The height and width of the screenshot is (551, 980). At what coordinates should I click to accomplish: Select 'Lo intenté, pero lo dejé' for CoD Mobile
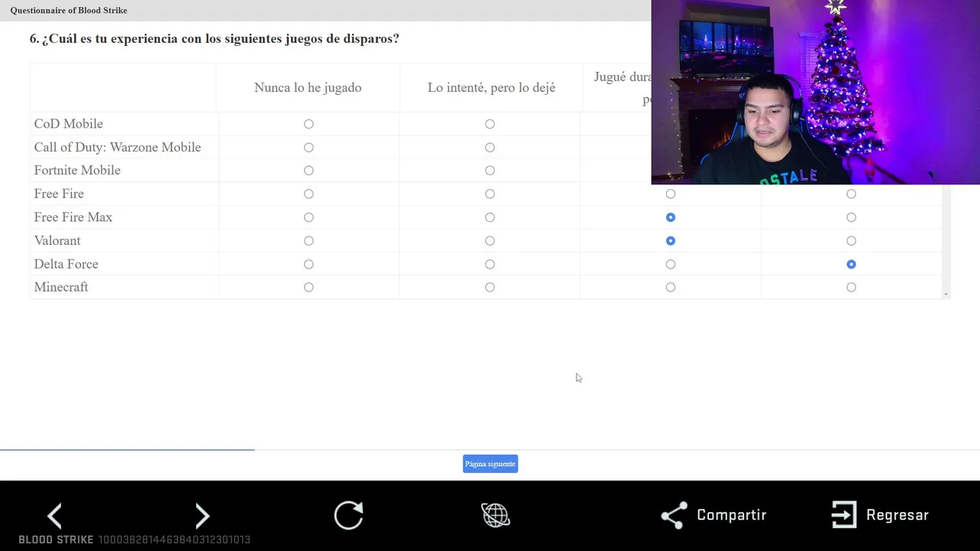click(490, 124)
